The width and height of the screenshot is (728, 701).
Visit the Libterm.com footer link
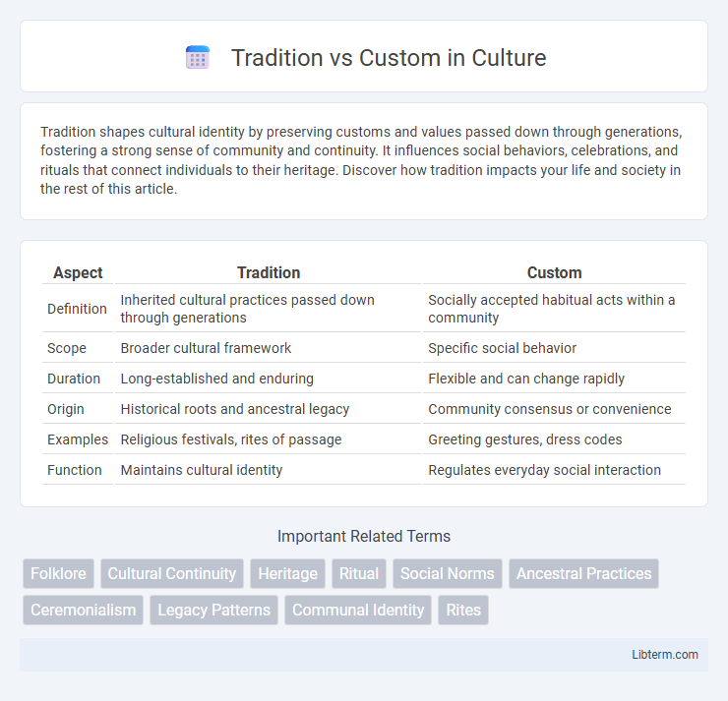pyautogui.click(x=665, y=654)
